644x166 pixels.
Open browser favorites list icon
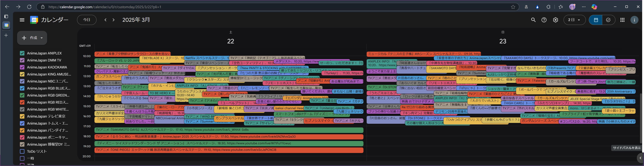561,7
